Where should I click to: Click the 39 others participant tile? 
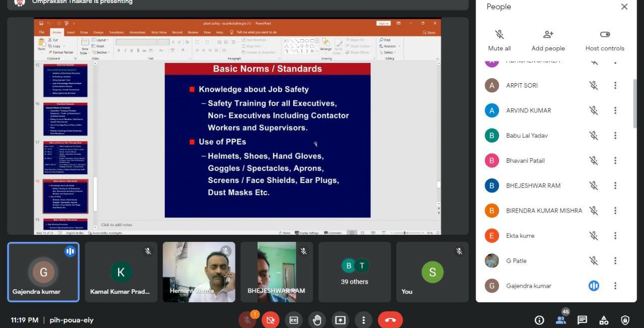tap(354, 272)
